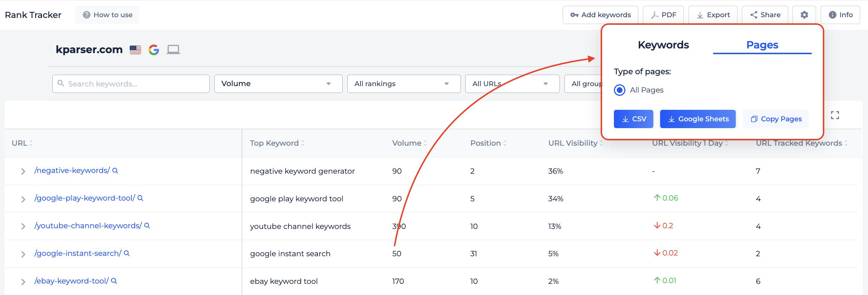Open the All URLs dropdown
868x295 pixels.
[x=512, y=84]
